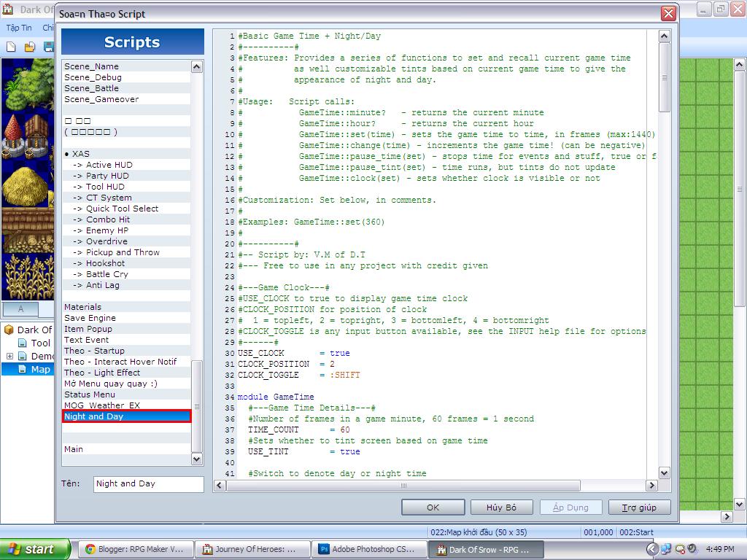747x560 pixels.
Task: Select the Hookshot script
Action: [126, 263]
